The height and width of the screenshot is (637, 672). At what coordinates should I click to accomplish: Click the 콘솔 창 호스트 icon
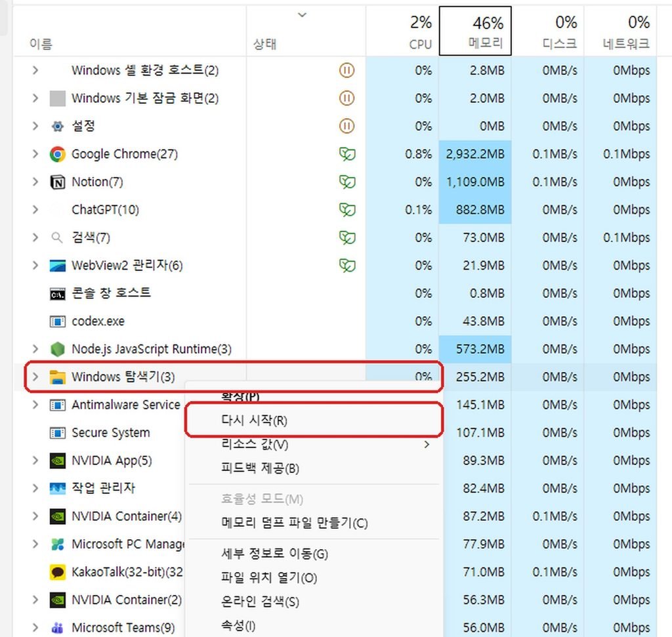click(58, 294)
